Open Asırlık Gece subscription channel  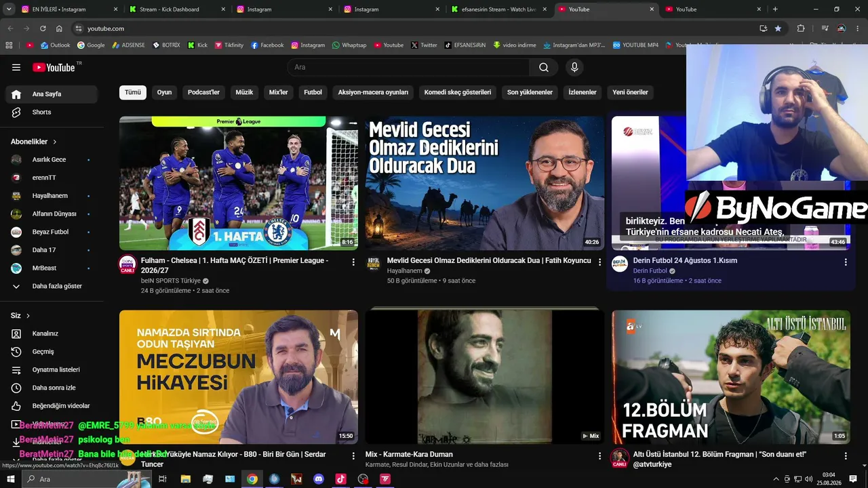point(52,160)
